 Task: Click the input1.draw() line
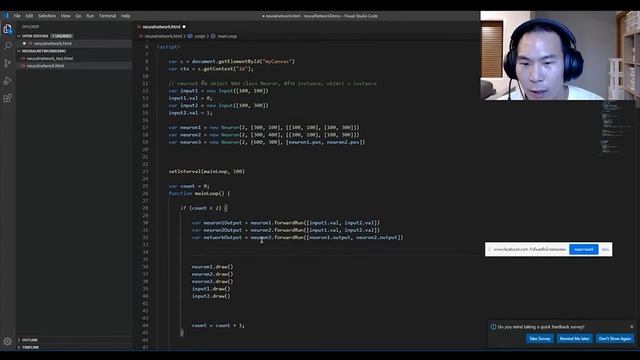tap(211, 289)
